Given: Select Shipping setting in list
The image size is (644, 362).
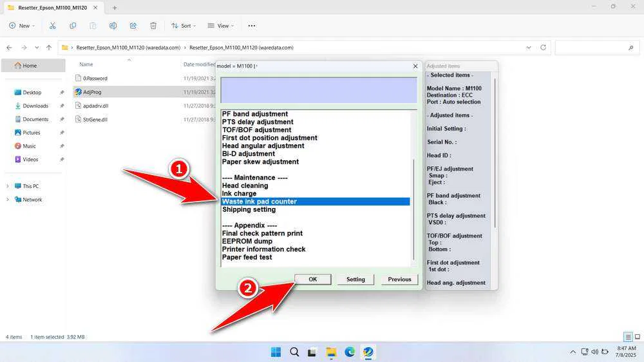Looking at the screenshot, I should [249, 209].
